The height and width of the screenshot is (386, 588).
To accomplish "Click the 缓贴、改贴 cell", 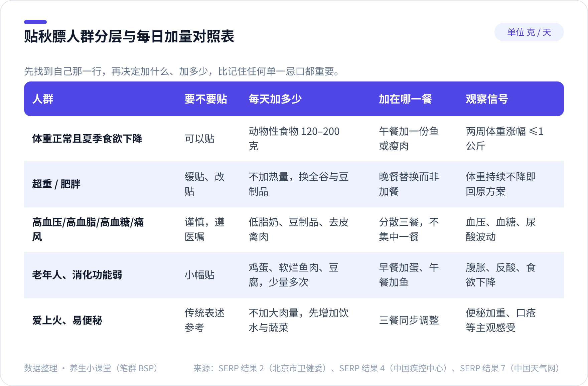I will (204, 184).
